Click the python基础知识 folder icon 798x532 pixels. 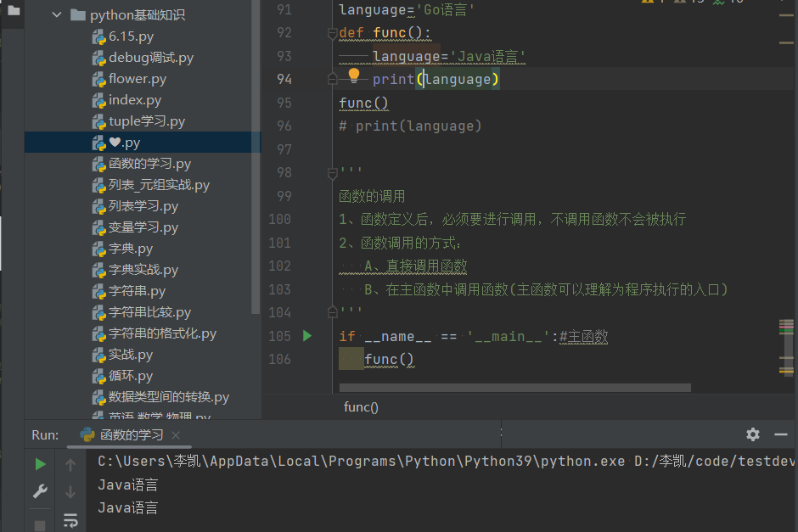(x=78, y=14)
